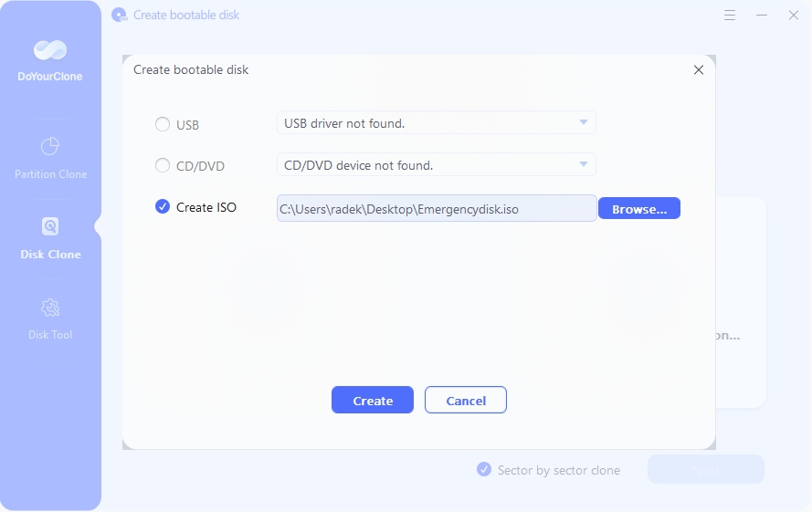Choose the CD/DVD radio option
Viewport: 812px width, 512px height.
point(163,166)
